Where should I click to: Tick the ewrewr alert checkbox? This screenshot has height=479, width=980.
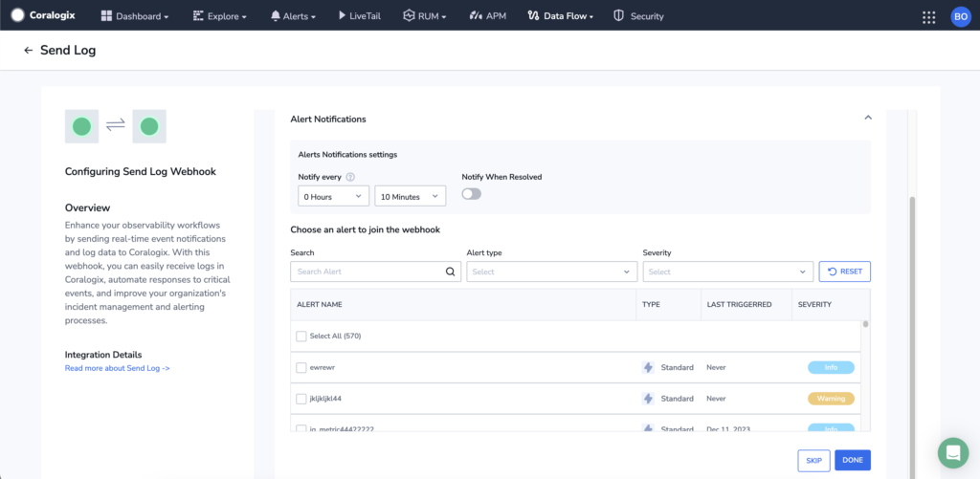tap(301, 367)
